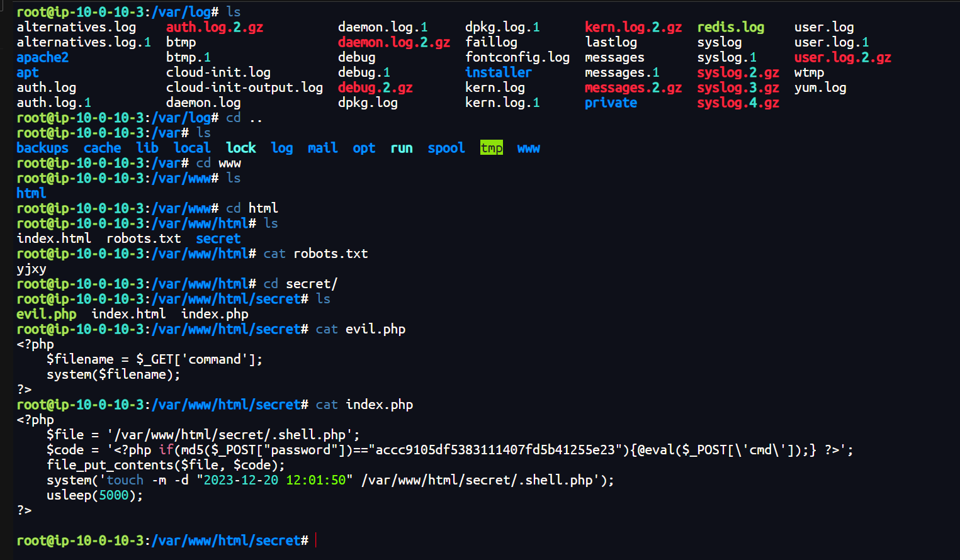Screen dimensions: 960x560
Task: Select the dpkg.log.1 file name
Action: tap(502, 27)
